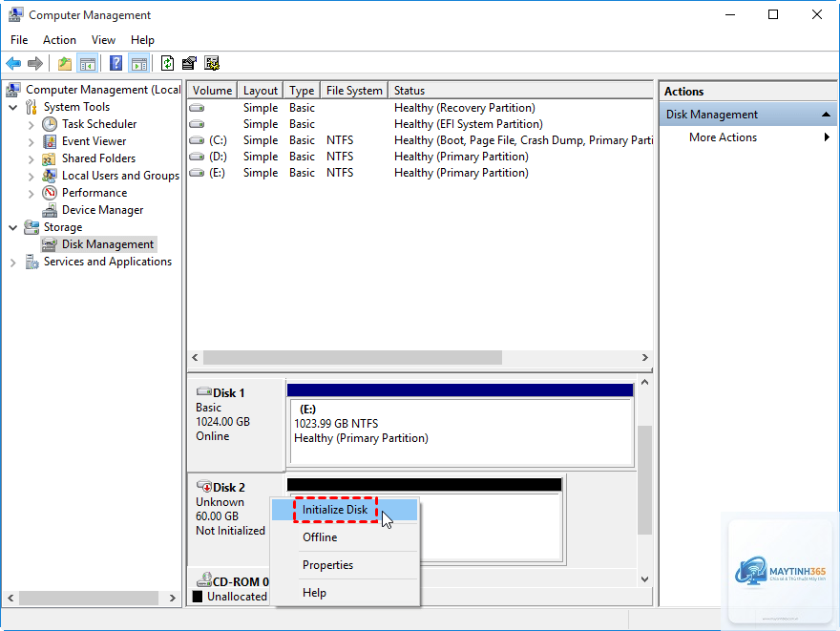Select the (D:) volume row

coord(420,157)
